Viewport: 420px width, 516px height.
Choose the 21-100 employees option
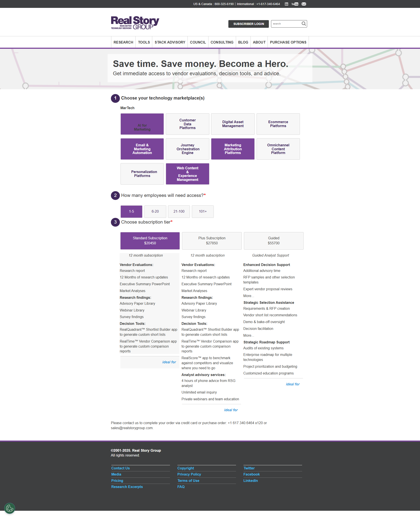click(179, 212)
